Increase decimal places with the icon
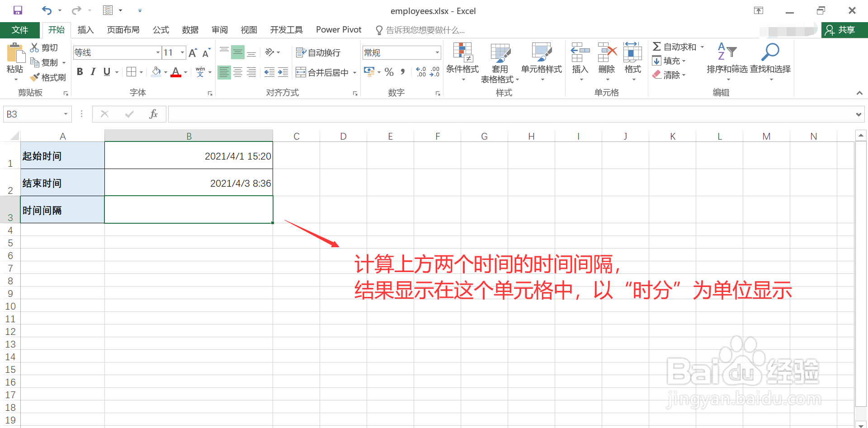This screenshot has height=428, width=868. click(x=420, y=71)
